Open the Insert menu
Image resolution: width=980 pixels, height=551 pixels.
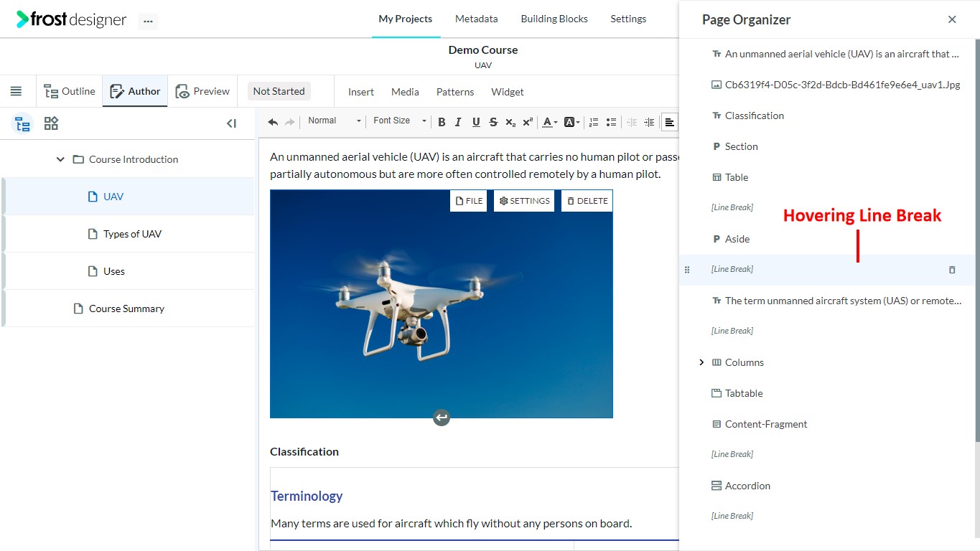point(361,92)
